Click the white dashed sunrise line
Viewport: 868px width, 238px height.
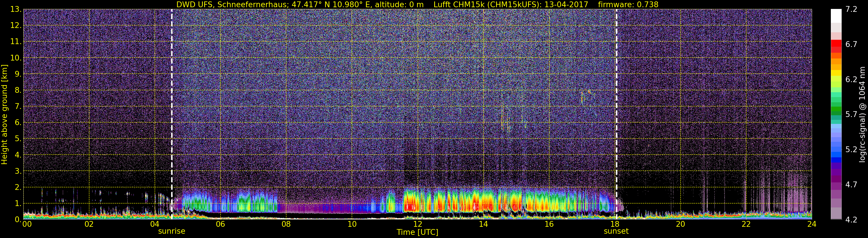(x=172, y=114)
